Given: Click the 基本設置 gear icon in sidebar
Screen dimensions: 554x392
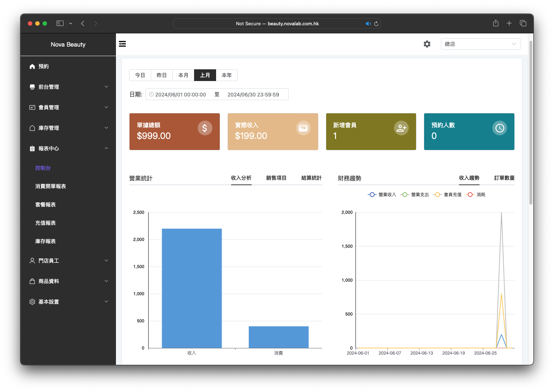Looking at the screenshot, I should pyautogui.click(x=32, y=302).
